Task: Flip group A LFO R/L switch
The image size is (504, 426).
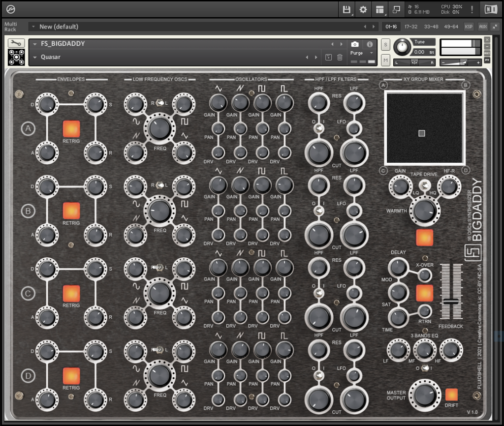Action: 160,103
